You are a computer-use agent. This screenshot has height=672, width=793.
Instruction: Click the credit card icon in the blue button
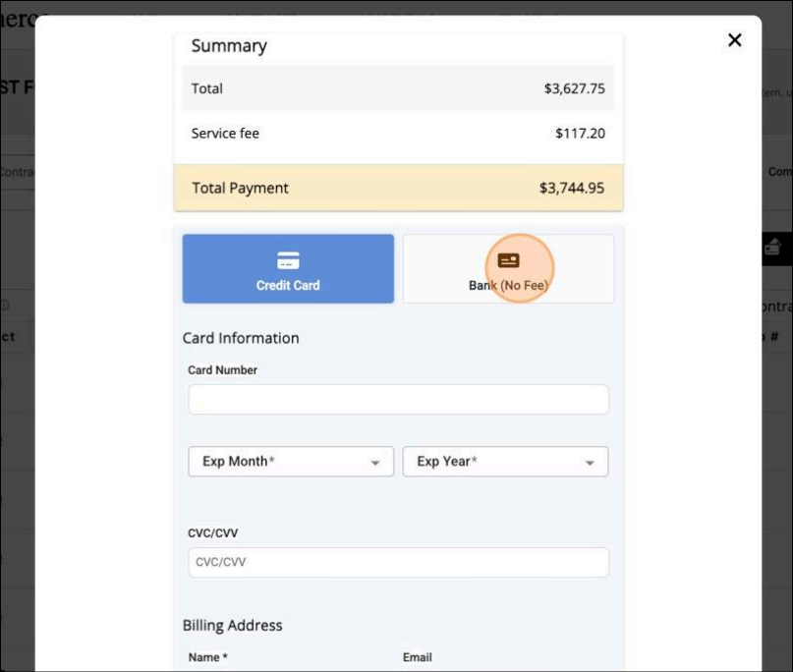point(288,260)
